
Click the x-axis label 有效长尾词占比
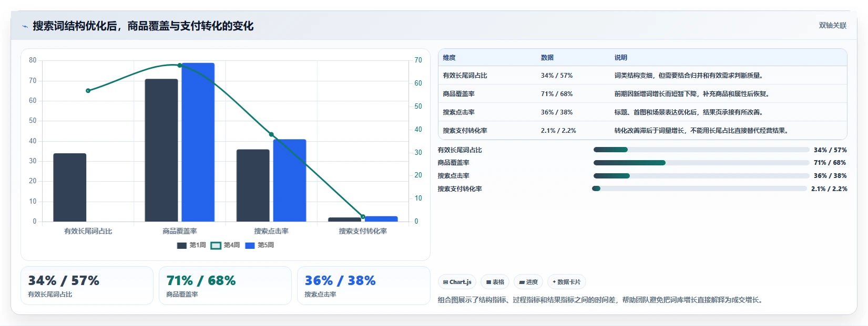point(88,231)
